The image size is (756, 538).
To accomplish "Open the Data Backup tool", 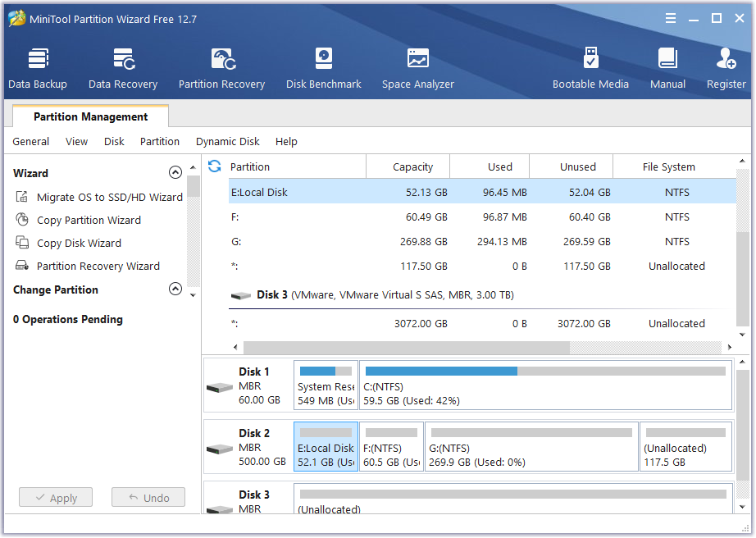I will 38,68.
